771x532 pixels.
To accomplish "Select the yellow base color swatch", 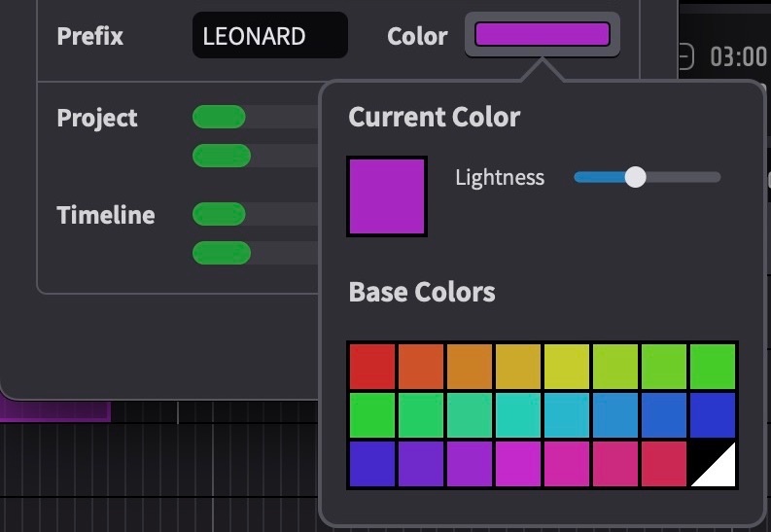I will (x=567, y=367).
